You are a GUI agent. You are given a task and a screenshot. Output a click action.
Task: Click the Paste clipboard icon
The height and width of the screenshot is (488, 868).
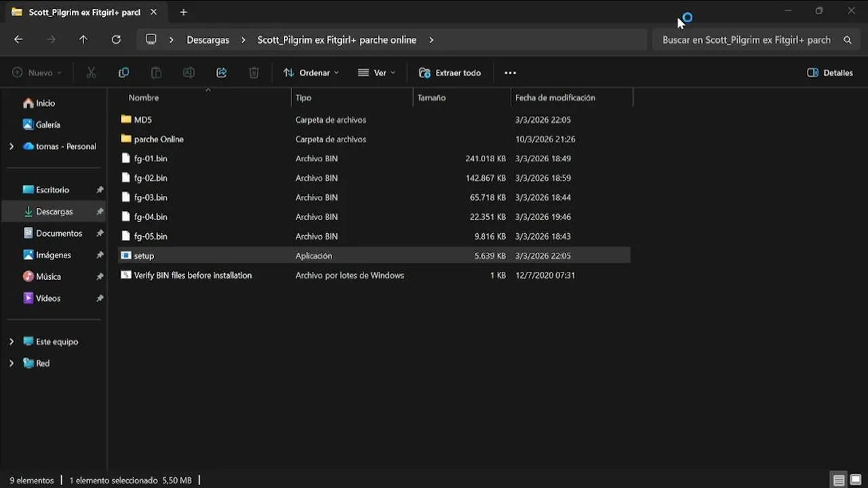point(156,73)
